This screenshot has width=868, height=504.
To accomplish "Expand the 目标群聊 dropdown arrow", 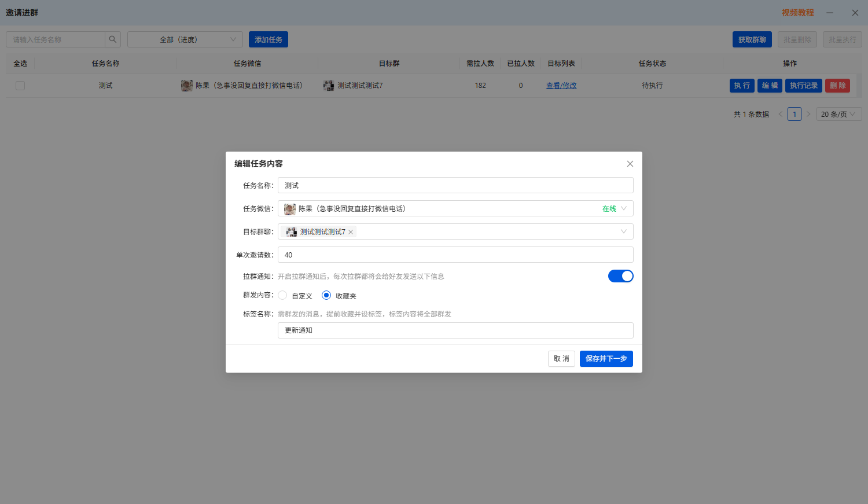I will tap(624, 231).
